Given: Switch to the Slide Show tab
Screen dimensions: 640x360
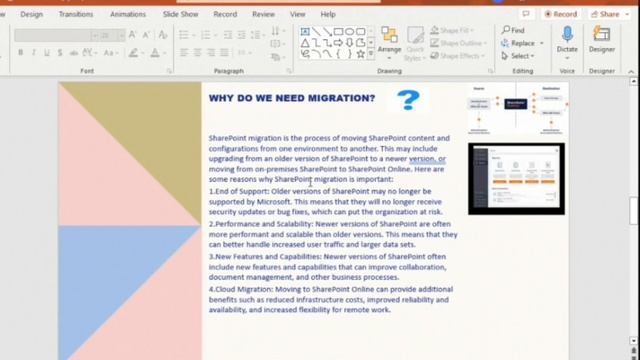Looking at the screenshot, I should [x=180, y=14].
